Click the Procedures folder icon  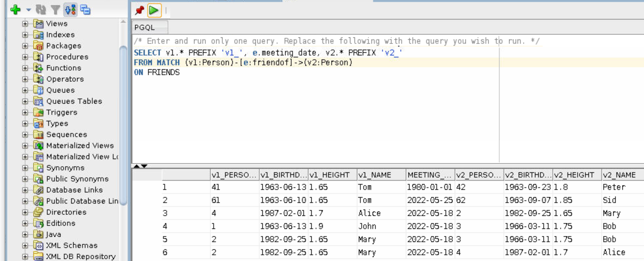[x=39, y=57]
